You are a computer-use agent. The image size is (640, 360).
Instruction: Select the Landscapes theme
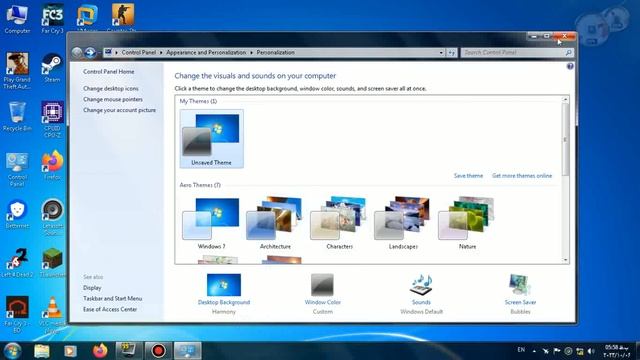[x=403, y=223]
